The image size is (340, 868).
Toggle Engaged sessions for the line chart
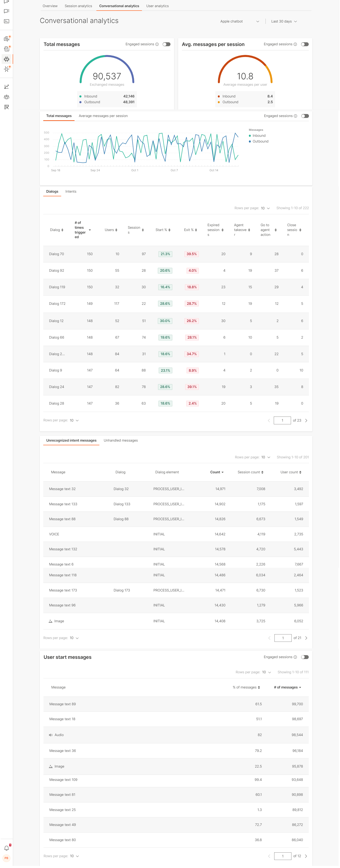tap(305, 116)
